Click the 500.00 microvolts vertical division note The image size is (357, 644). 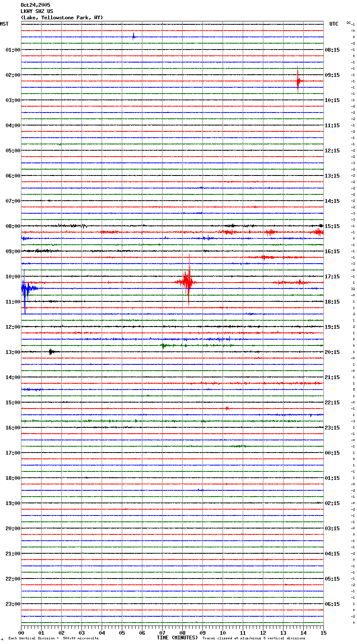coord(53,639)
